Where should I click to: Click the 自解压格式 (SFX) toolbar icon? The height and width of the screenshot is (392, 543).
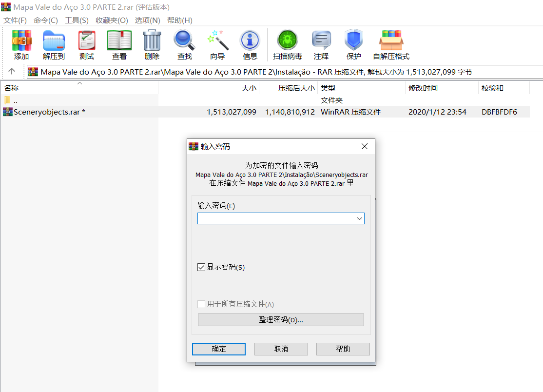click(x=391, y=40)
